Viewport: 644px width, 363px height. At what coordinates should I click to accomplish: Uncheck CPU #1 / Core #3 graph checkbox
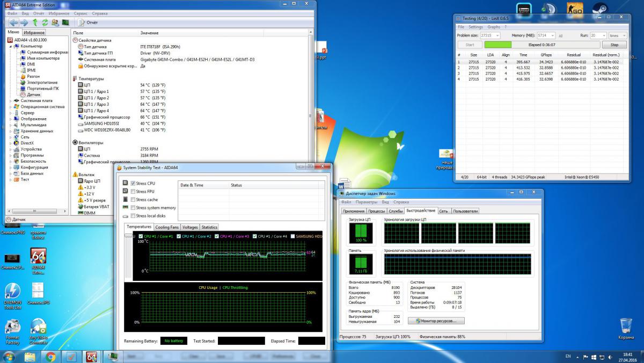217,236
